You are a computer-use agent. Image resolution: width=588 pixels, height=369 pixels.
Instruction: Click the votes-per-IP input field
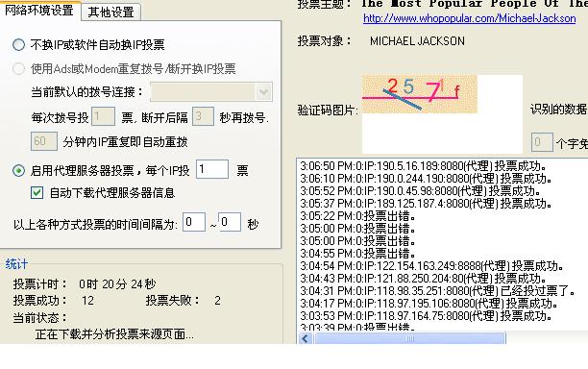(x=212, y=169)
